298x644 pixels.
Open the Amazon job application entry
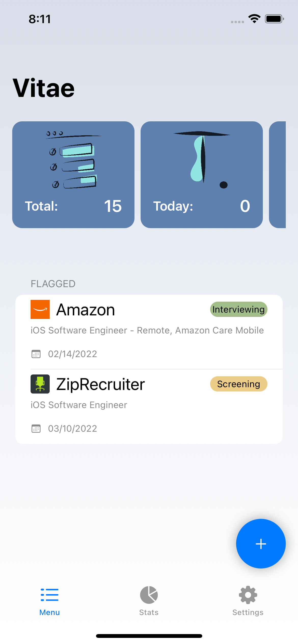click(149, 332)
